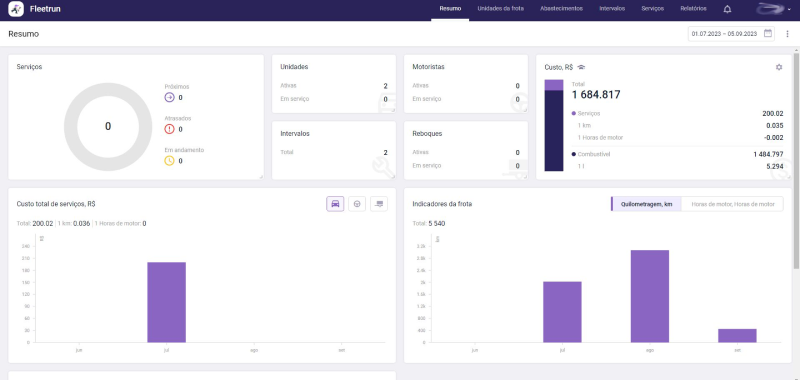
Task: Click the 1 km cost value 0.035
Action: point(775,125)
